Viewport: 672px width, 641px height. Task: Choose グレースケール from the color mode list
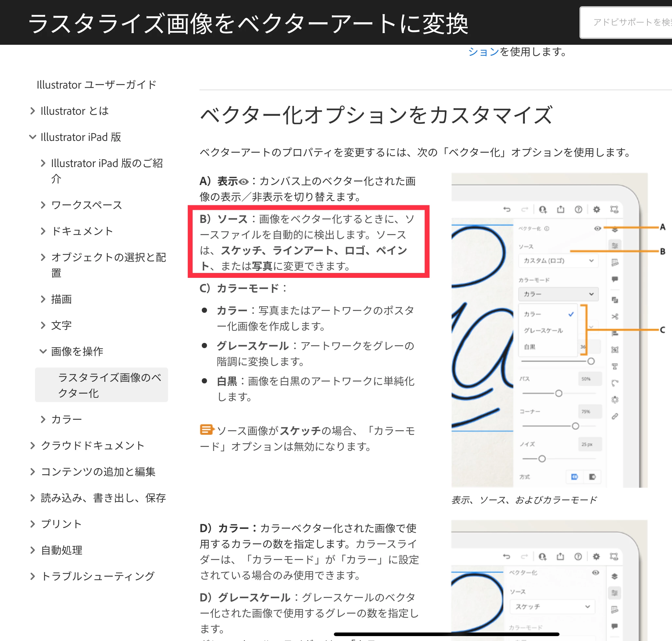point(543,330)
